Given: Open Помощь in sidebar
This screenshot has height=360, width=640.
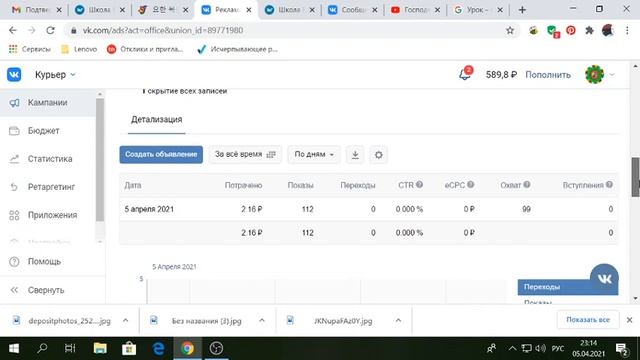Looking at the screenshot, I should [44, 262].
